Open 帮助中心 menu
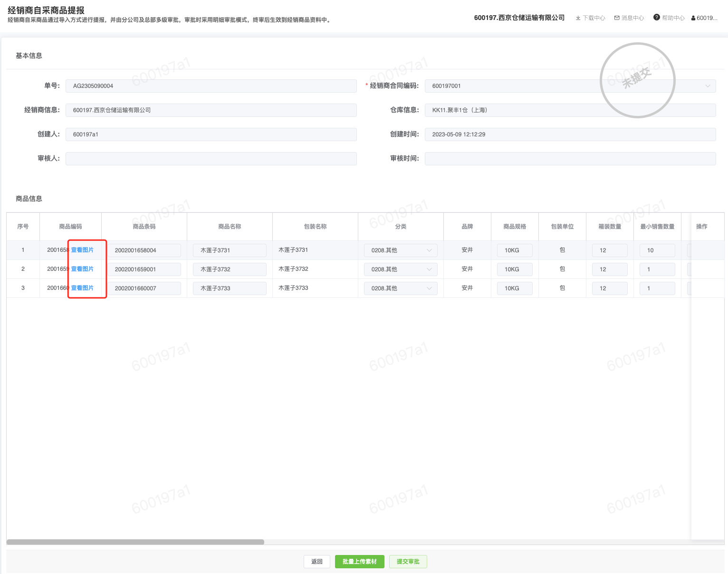Image resolution: width=728 pixels, height=574 pixels. [x=669, y=18]
